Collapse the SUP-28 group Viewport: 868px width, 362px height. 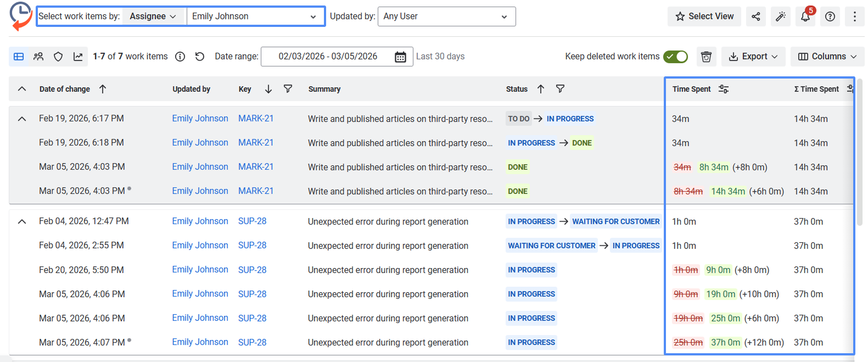(x=22, y=221)
